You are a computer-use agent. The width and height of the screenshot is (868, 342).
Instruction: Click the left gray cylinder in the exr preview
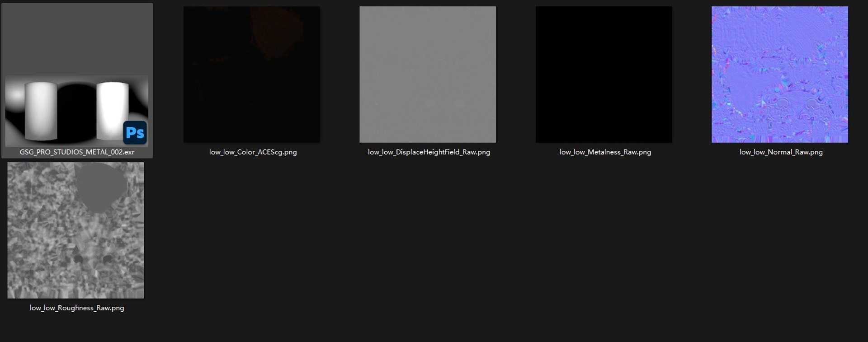coord(41,111)
